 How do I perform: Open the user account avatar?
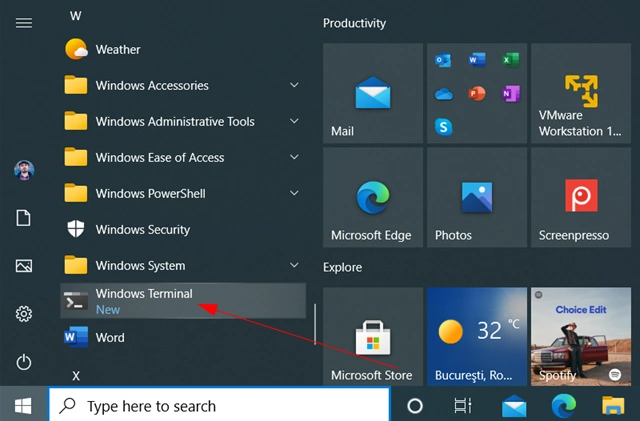(24, 170)
